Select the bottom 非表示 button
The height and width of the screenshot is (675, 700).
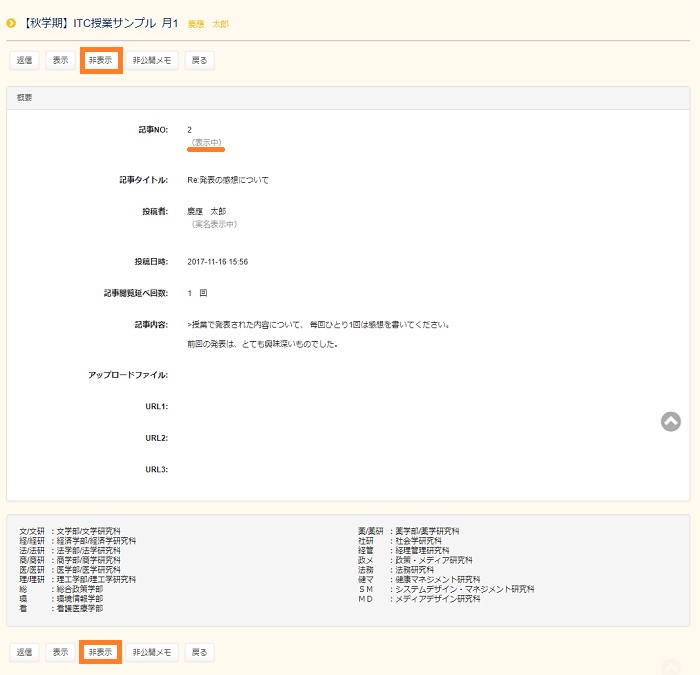click(101, 652)
